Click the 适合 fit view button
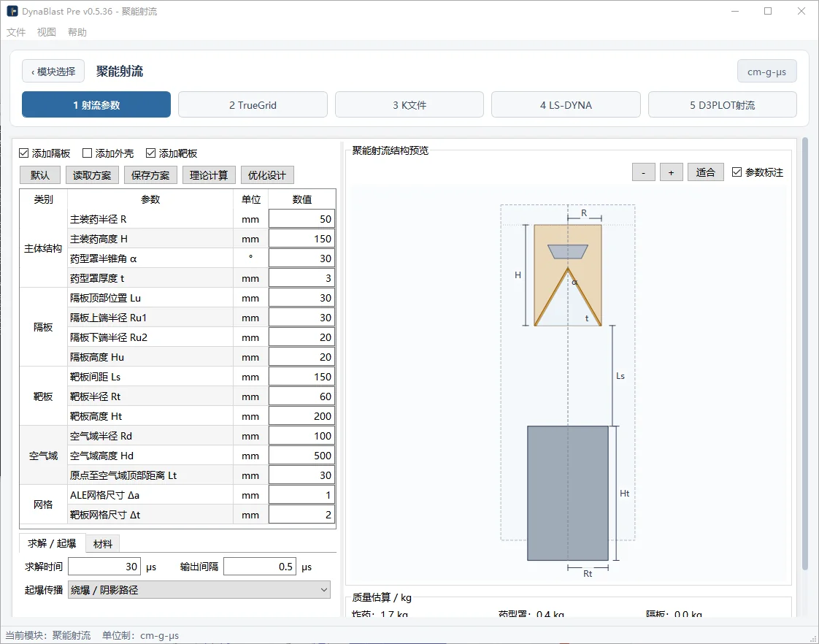The width and height of the screenshot is (819, 644). click(706, 172)
